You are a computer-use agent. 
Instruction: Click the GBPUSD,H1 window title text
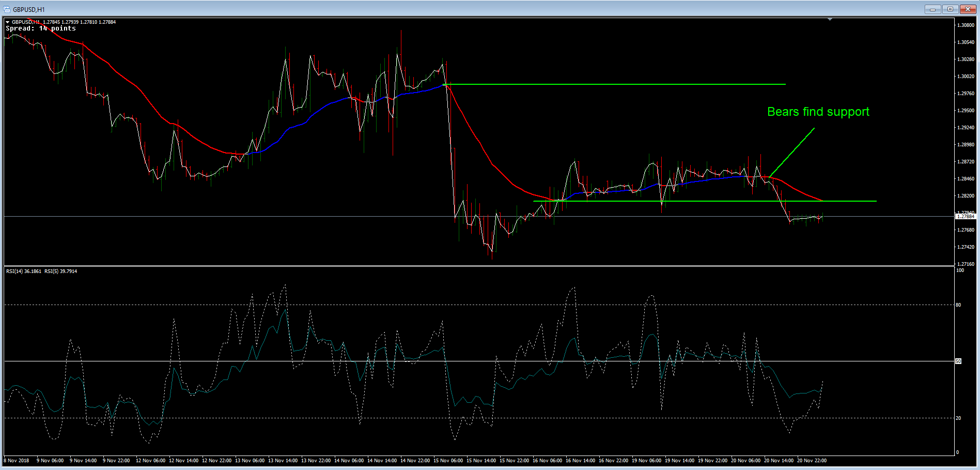click(29, 9)
